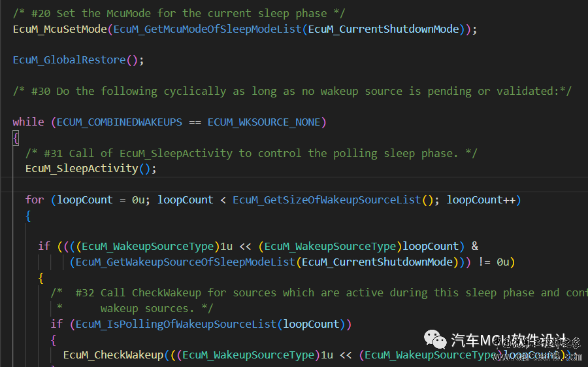This screenshot has width=588, height=367.
Task: Click the opening brace under the for loop
Action: pyautogui.click(x=28, y=216)
